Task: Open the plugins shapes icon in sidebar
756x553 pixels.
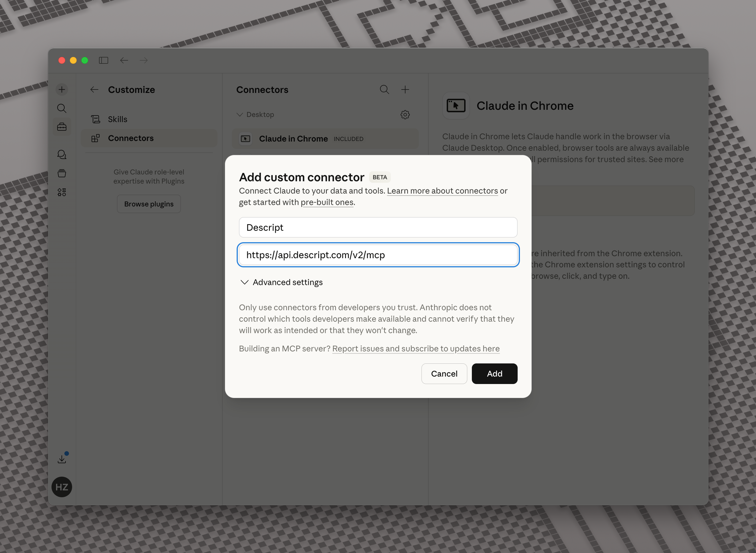Action: 62,192
